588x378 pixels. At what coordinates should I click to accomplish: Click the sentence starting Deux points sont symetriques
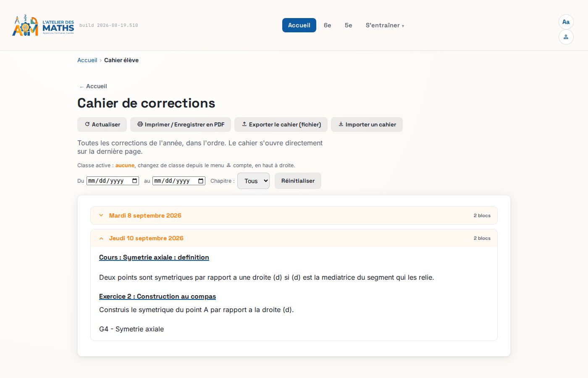tap(267, 278)
